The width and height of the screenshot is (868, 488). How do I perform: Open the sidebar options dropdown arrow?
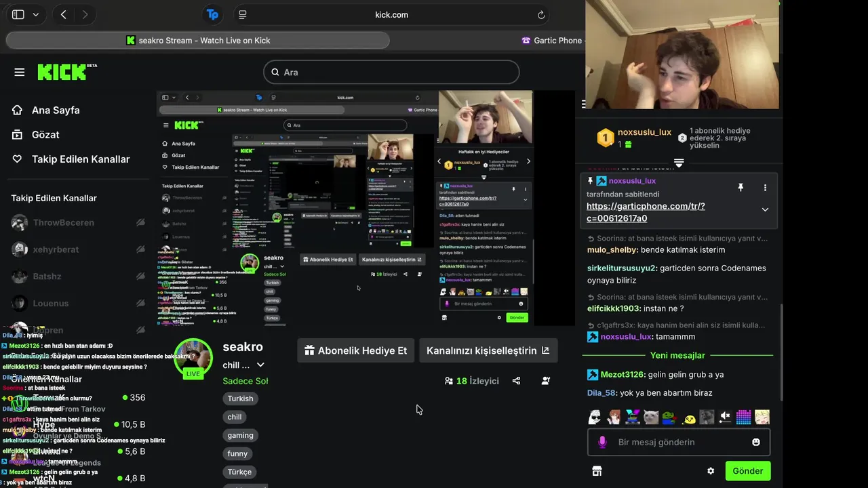click(x=35, y=14)
